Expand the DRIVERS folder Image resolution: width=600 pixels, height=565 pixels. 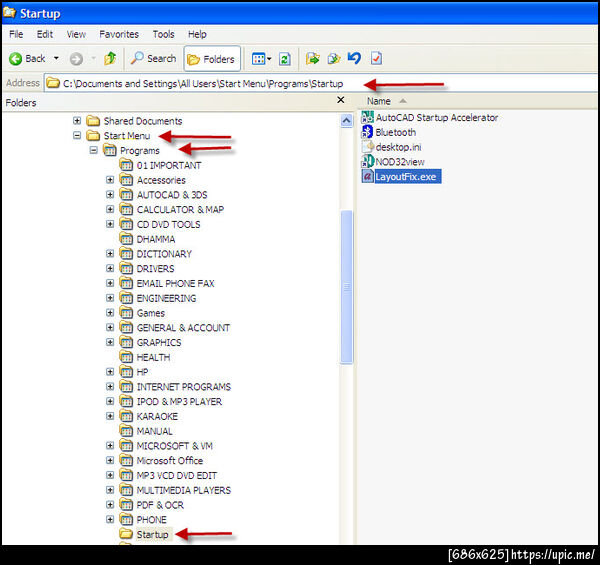click(110, 269)
